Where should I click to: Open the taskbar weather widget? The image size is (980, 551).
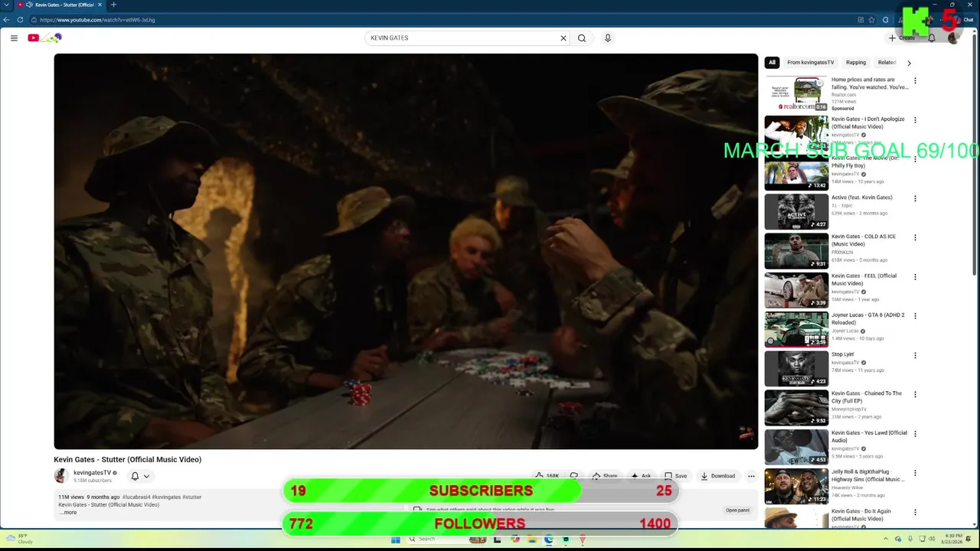pos(18,539)
